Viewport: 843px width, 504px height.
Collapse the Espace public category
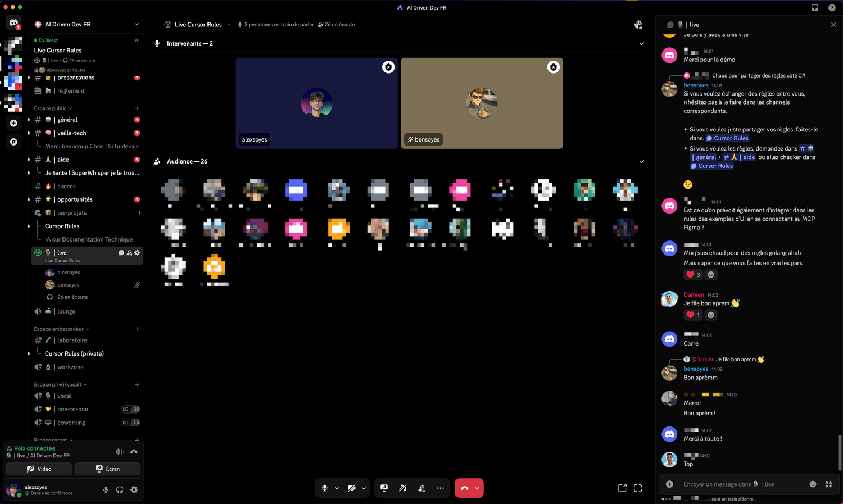coord(53,108)
